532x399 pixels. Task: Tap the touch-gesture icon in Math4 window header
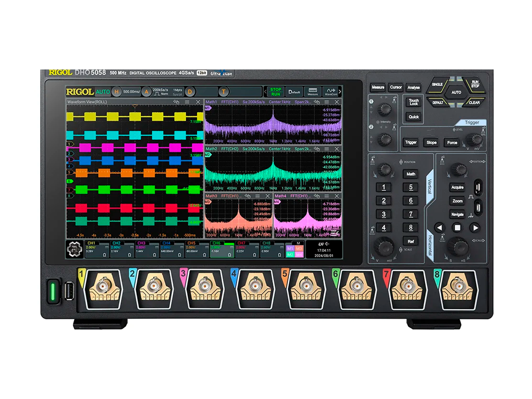coord(317,196)
